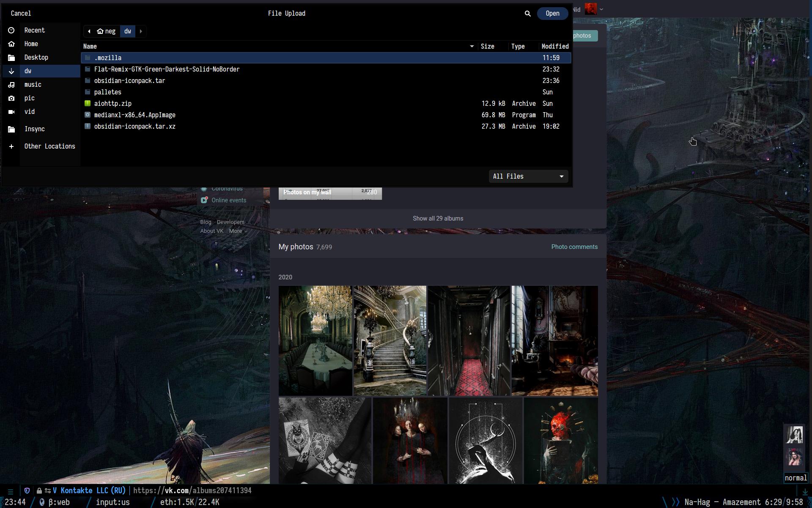The width and height of the screenshot is (812, 508).
Task: Click the Name column sort arrow
Action: [472, 47]
